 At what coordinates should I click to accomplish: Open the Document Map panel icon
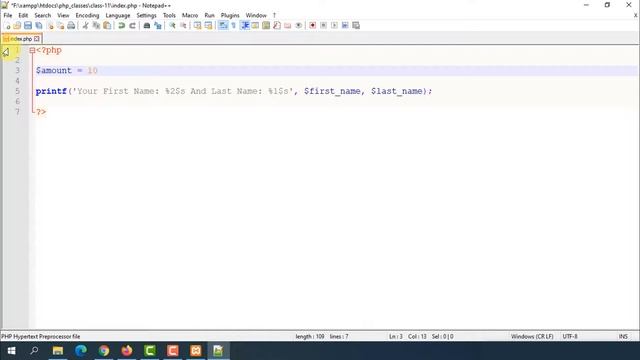pos(266,26)
